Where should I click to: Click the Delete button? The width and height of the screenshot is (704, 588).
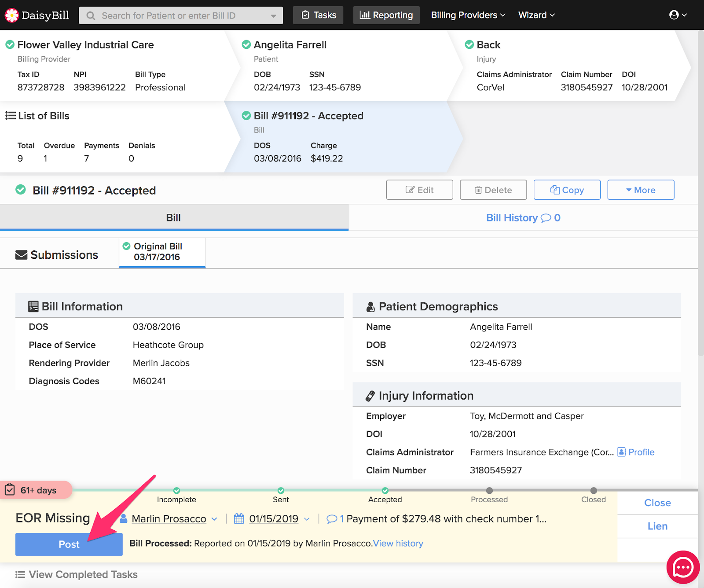coord(493,190)
